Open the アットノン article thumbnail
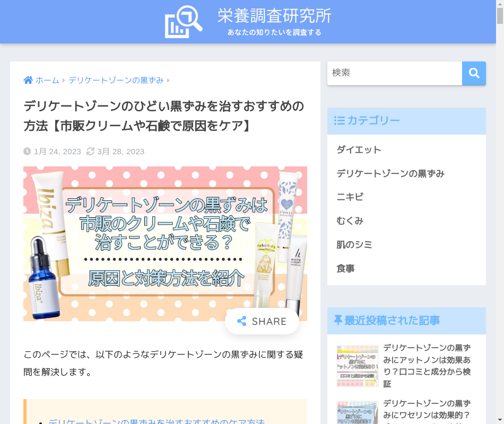Image resolution: width=504 pixels, height=424 pixels. pyautogui.click(x=357, y=366)
